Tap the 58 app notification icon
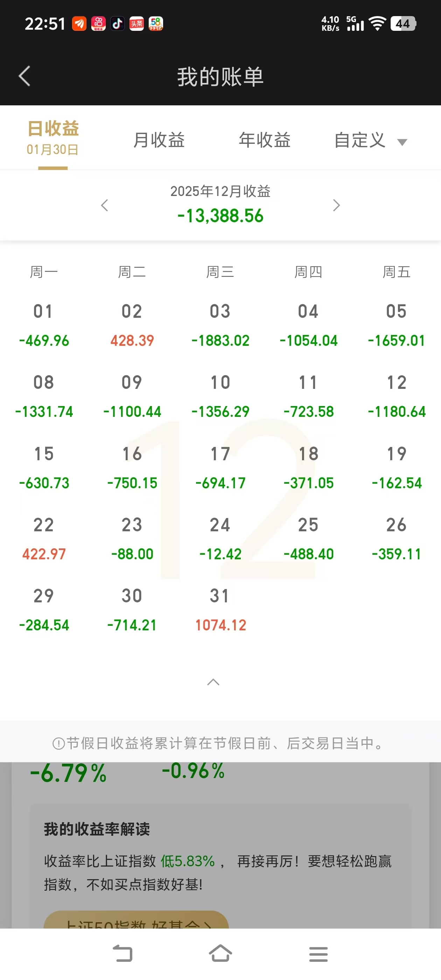This screenshot has width=441, height=980. (x=156, y=23)
